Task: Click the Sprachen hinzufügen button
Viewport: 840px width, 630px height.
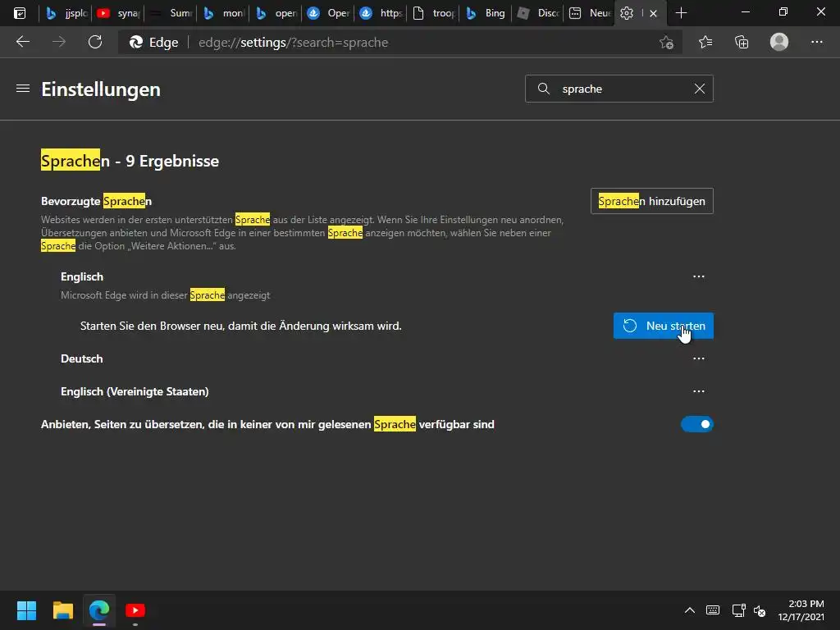Action: (x=652, y=201)
